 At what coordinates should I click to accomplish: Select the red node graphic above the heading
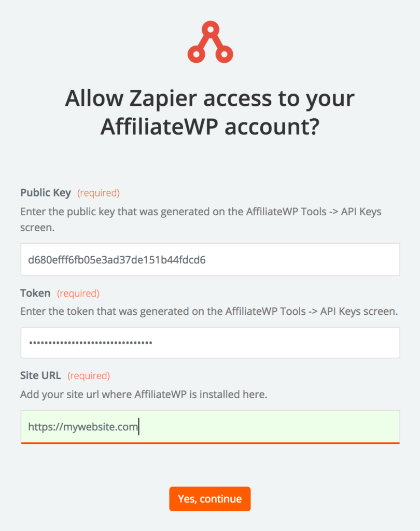pyautogui.click(x=210, y=41)
